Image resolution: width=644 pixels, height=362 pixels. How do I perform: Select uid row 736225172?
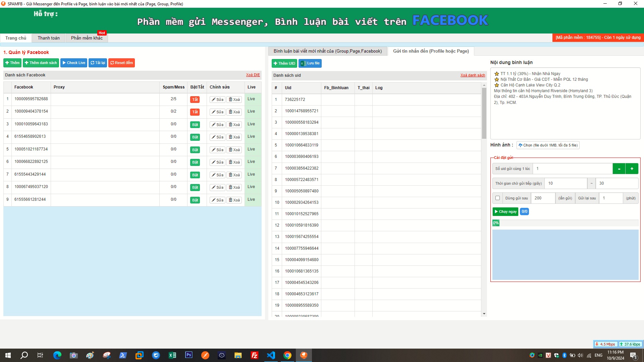point(376,100)
